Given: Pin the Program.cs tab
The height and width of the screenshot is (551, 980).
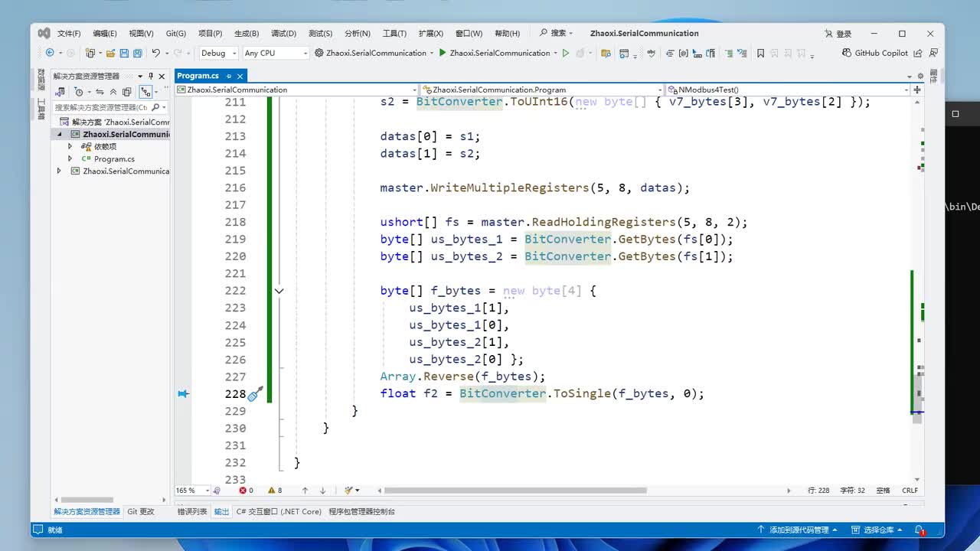Looking at the screenshot, I should tap(229, 76).
